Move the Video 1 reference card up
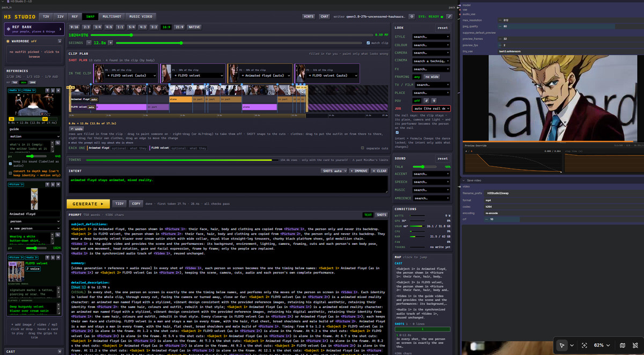The width and height of the screenshot is (644, 355). click(47, 90)
